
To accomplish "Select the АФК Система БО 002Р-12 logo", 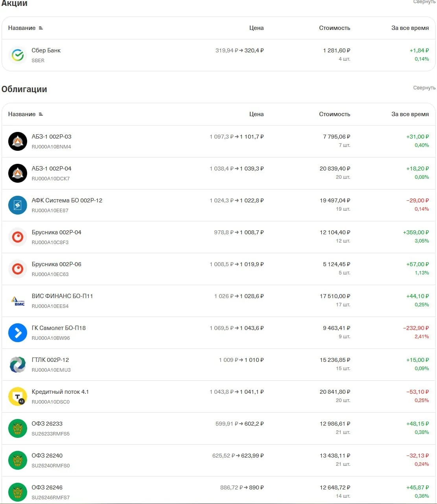I will pos(18,205).
